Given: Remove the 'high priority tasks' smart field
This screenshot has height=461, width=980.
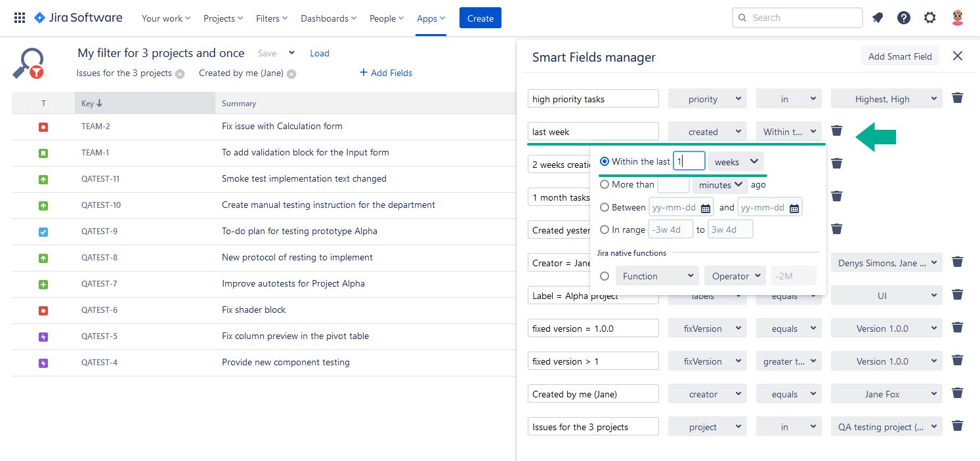Looking at the screenshot, I should pyautogui.click(x=957, y=98).
